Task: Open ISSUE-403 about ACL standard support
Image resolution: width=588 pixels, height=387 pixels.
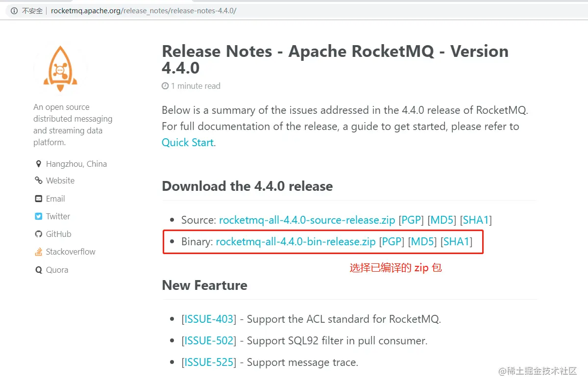Action: (209, 319)
